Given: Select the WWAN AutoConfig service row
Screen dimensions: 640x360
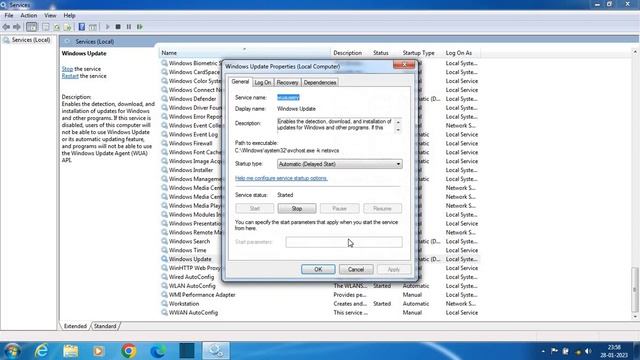Looking at the screenshot, I should pos(319,313).
